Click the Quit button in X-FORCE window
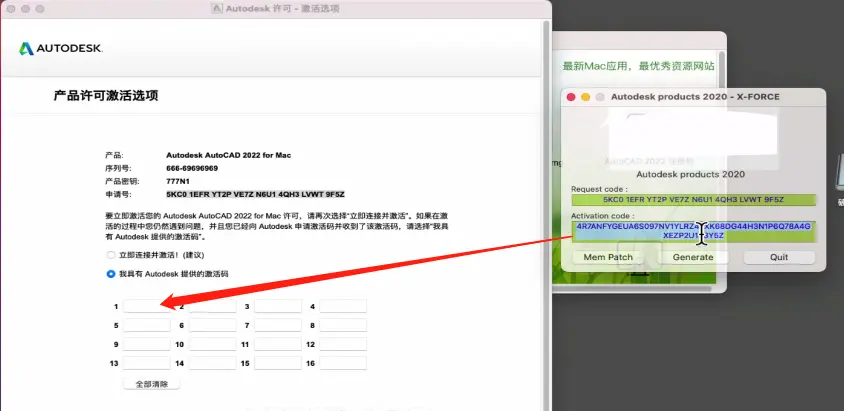Viewport: 844px width, 411px height. [x=779, y=257]
